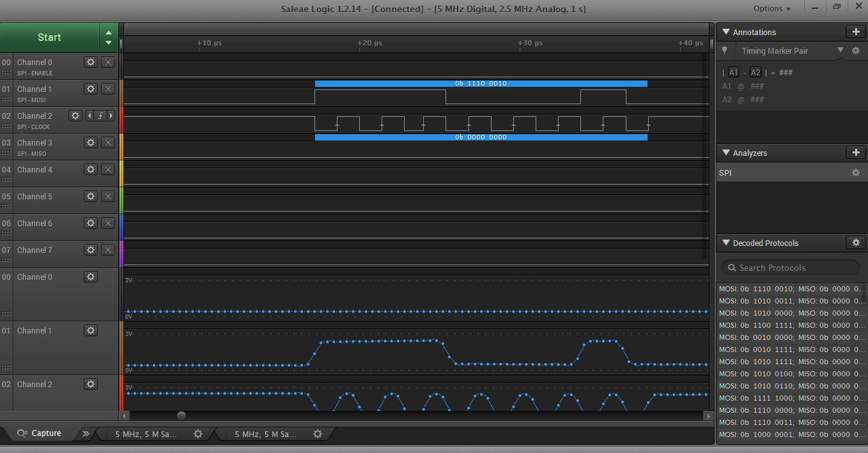Add a new annotation with plus button
Viewport: 868px width, 453px height.
[855, 32]
